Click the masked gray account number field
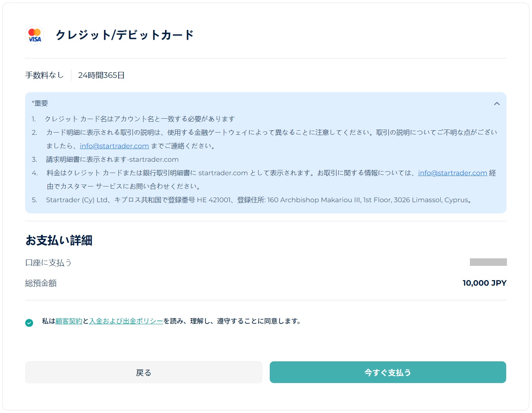This screenshot has width=532, height=413. 488,262
